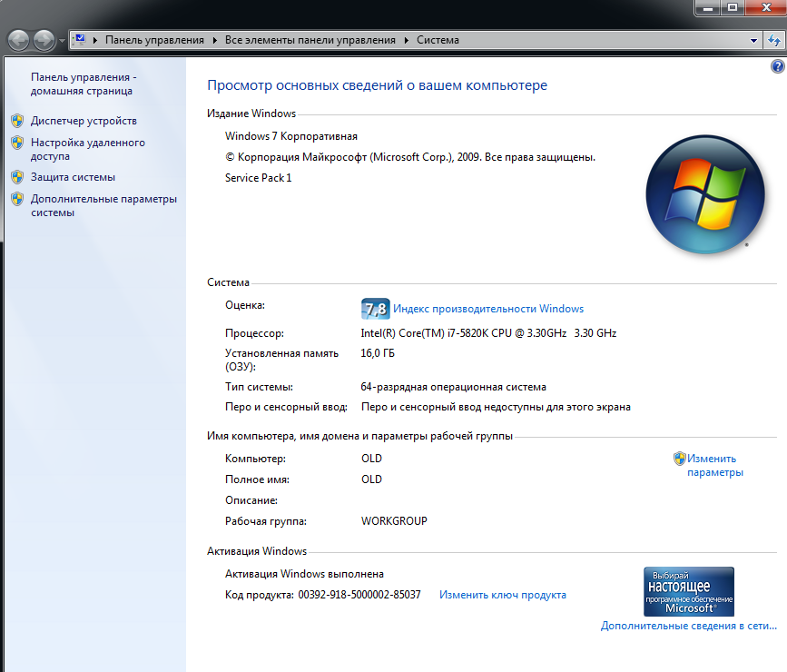Open 'Индекс производительности Windows' link

pyautogui.click(x=488, y=309)
